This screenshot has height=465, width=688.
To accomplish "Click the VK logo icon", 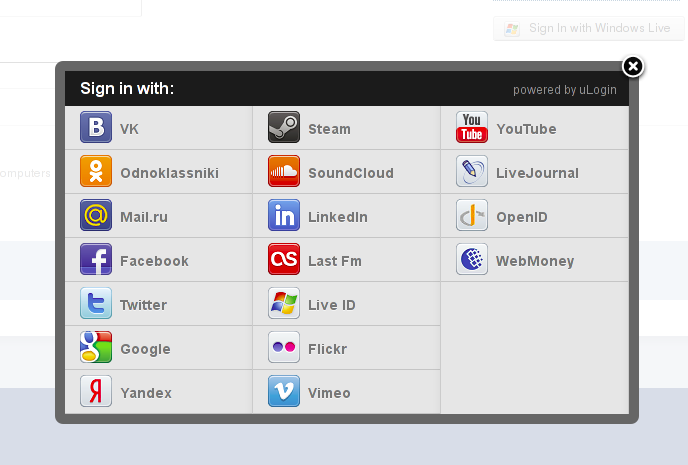I will pos(96,128).
